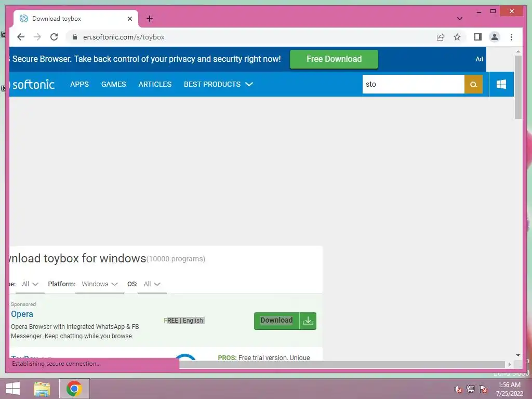Open the ARTICLES menu
This screenshot has width=532, height=399.
[x=155, y=84]
